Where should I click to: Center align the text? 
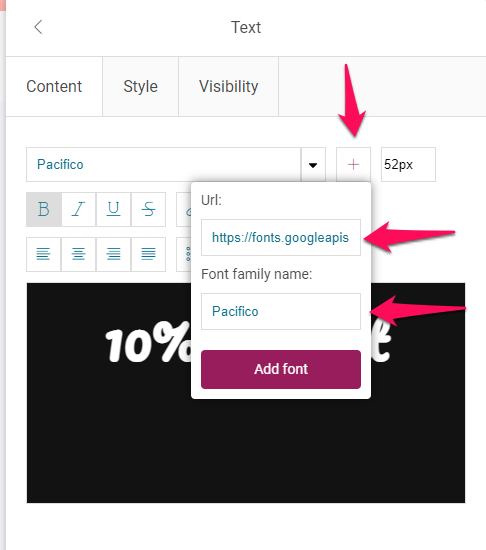coord(79,254)
